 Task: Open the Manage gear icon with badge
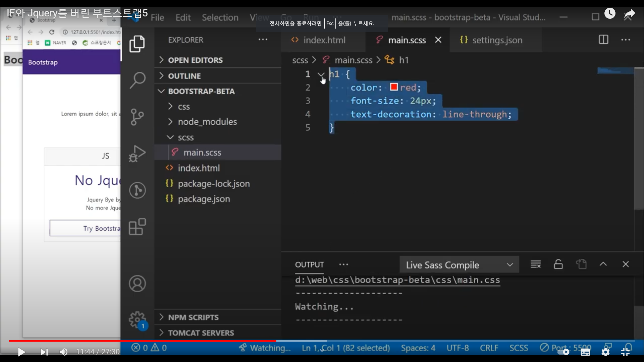(137, 320)
